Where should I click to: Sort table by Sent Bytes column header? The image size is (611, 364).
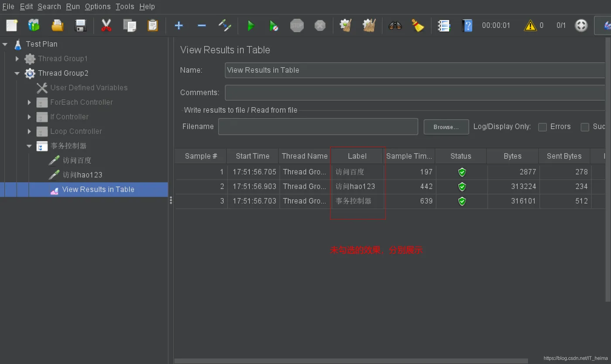(x=564, y=156)
